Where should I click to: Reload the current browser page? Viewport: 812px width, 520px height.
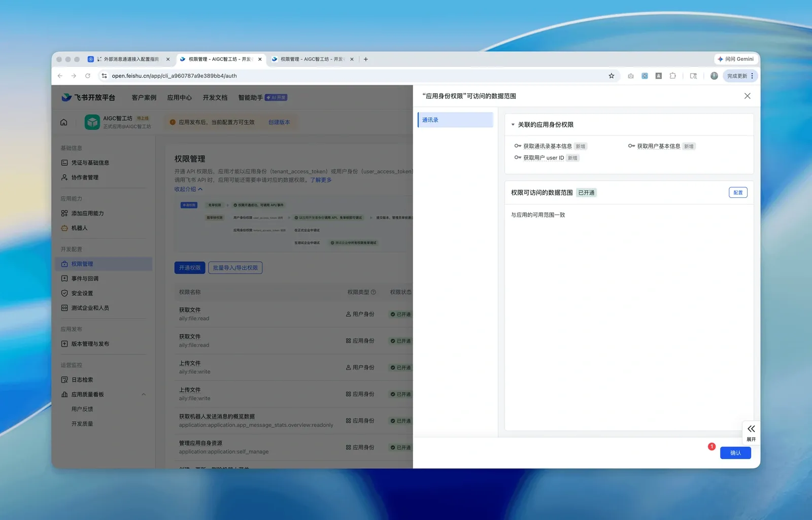click(88, 76)
